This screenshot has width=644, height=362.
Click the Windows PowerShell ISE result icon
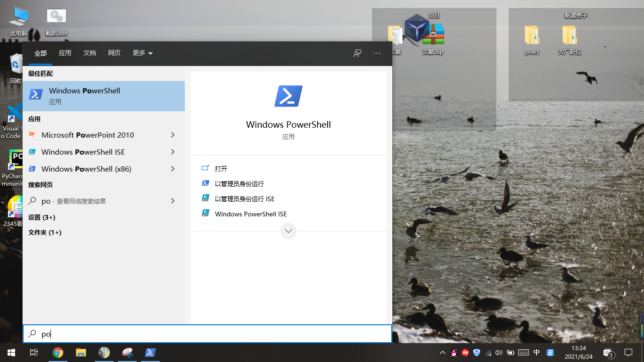pyautogui.click(x=32, y=152)
